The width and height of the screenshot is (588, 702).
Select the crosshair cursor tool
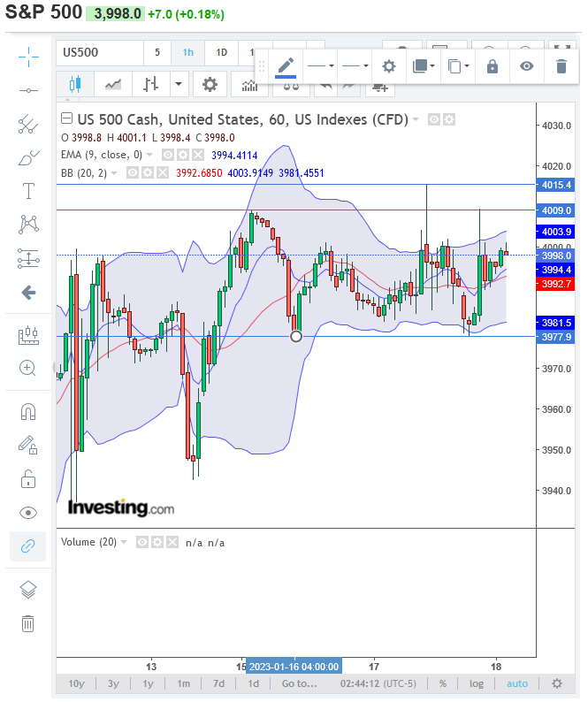pos(28,57)
